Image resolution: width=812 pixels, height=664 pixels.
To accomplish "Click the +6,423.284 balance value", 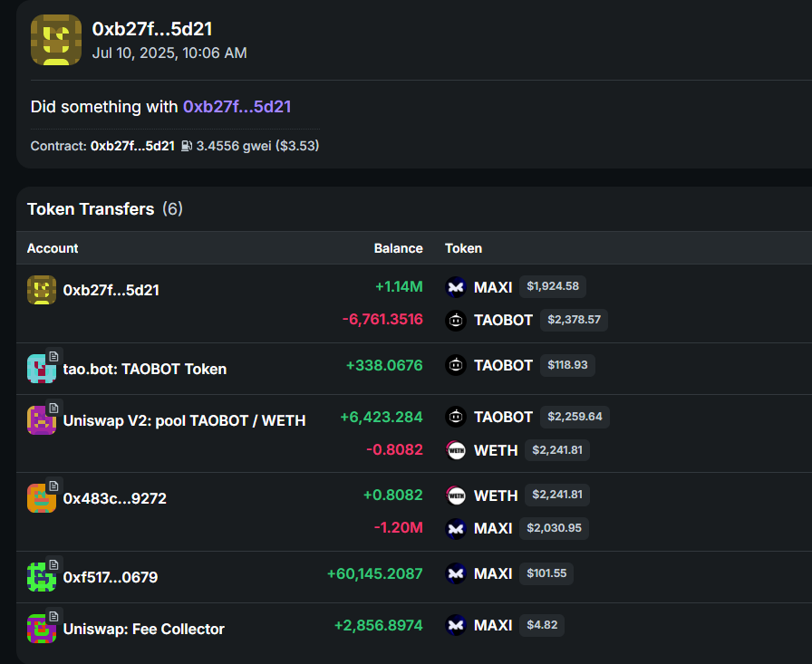I will click(x=382, y=417).
